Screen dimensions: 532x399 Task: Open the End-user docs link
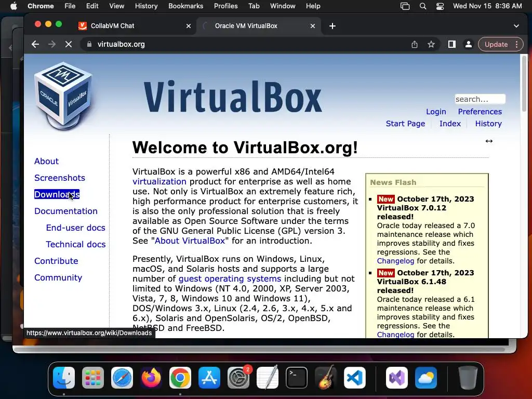pos(76,228)
